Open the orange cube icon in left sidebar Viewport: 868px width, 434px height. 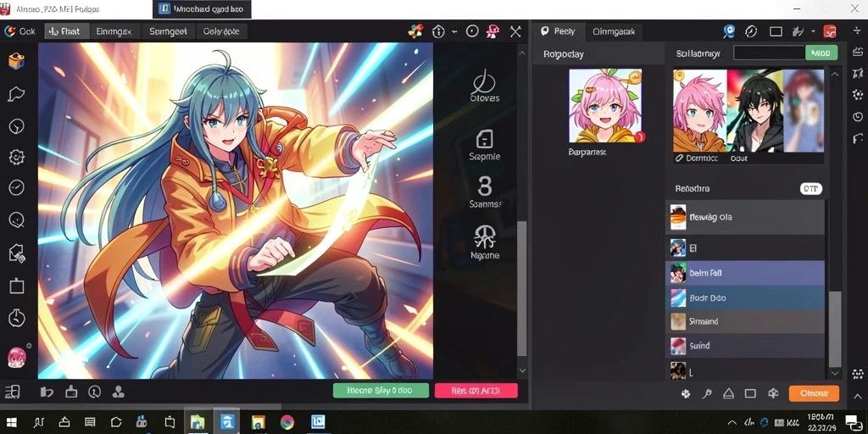click(x=17, y=61)
